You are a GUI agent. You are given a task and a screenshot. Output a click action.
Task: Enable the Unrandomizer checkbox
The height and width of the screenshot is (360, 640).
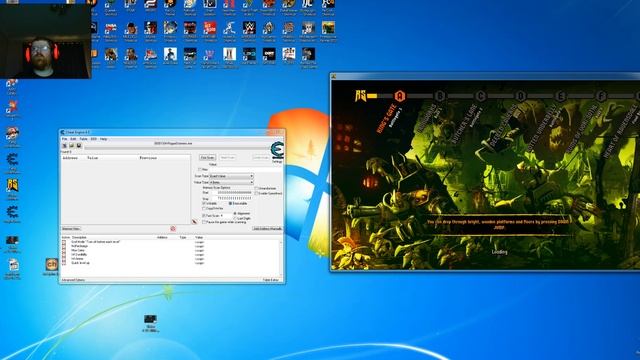[x=256, y=188]
